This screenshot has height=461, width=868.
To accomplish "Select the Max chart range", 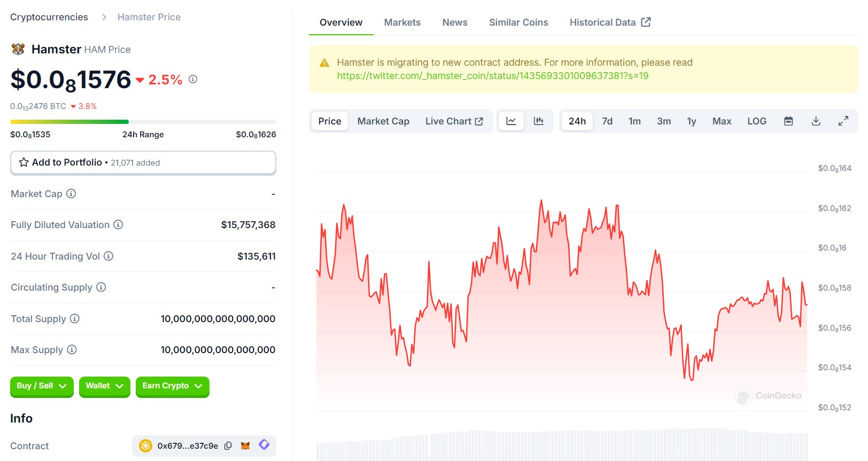I will pyautogui.click(x=722, y=121).
